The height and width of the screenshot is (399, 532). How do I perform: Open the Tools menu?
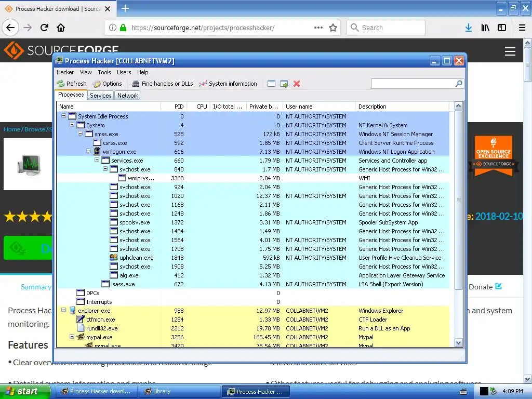pyautogui.click(x=104, y=72)
